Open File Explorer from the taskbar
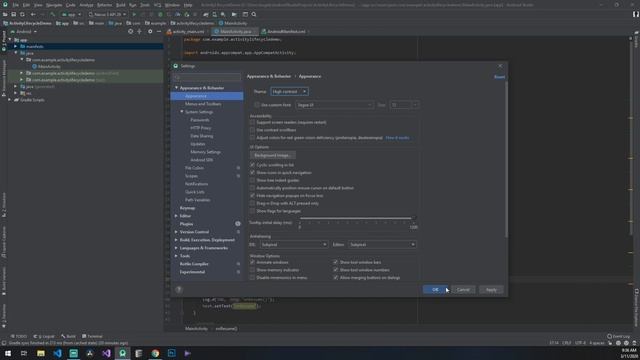This screenshot has height=360, width=640. [41, 353]
